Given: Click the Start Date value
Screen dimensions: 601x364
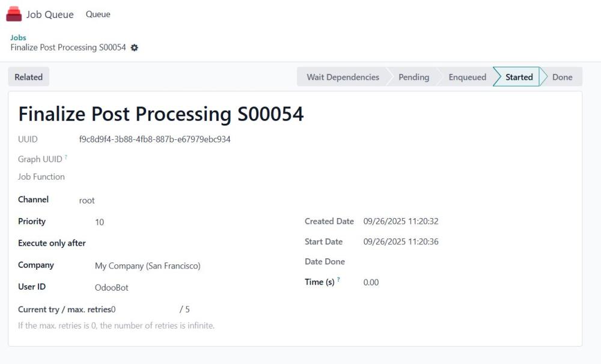Looking at the screenshot, I should (400, 241).
